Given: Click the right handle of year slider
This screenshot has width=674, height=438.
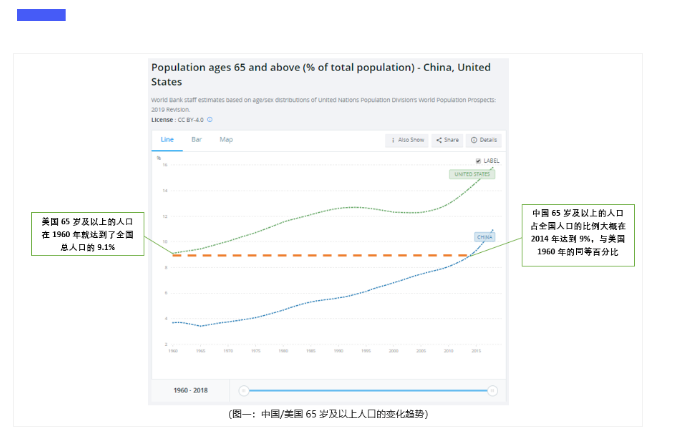Looking at the screenshot, I should [492, 390].
